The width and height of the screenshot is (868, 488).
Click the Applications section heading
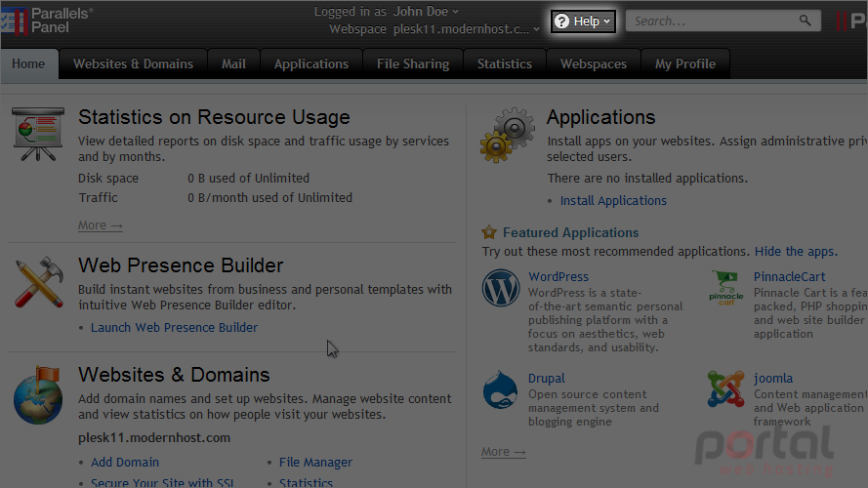pos(601,117)
